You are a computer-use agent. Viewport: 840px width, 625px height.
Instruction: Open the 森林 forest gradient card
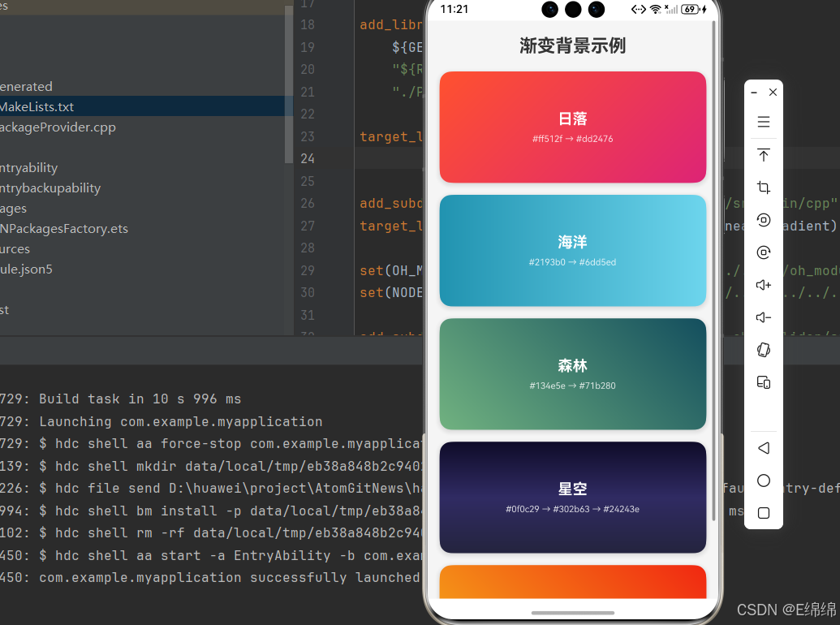573,374
